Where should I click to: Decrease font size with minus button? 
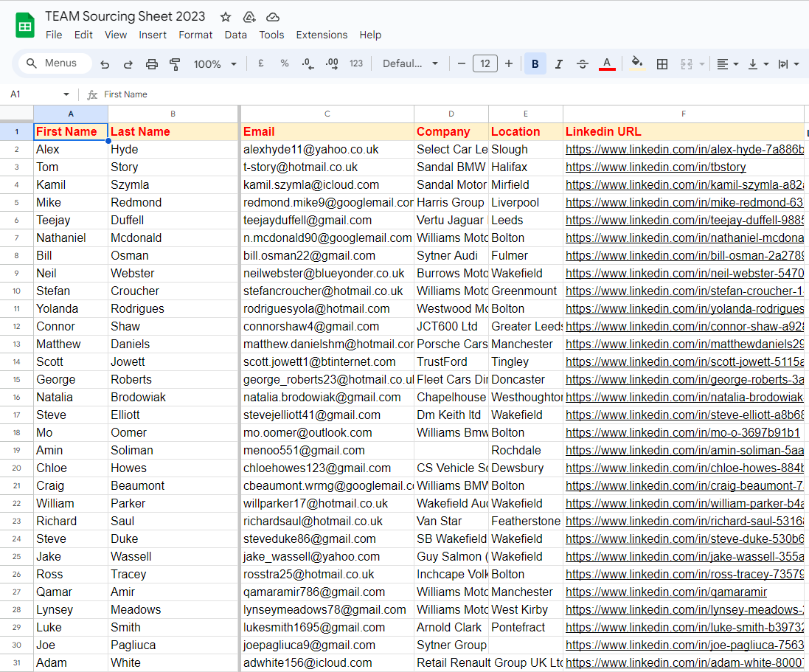click(461, 63)
